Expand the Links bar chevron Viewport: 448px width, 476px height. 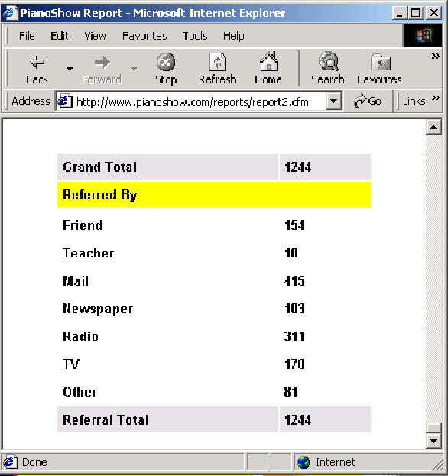point(436,98)
